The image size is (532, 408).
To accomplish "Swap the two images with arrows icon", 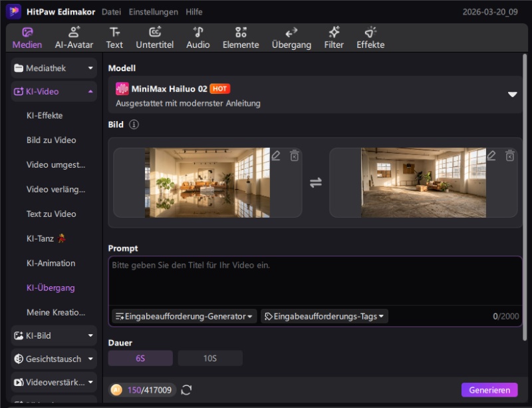I will pyautogui.click(x=316, y=182).
